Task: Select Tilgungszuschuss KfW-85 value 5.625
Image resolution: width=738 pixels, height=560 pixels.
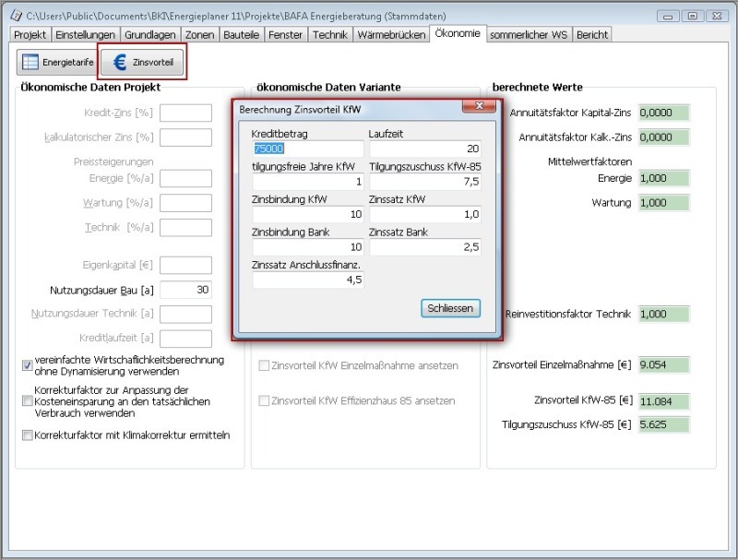Action: (x=664, y=424)
